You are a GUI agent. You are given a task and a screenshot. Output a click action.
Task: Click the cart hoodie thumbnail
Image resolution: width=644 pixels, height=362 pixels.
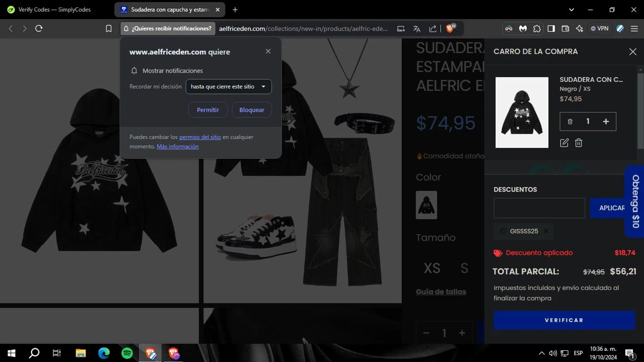[522, 113]
